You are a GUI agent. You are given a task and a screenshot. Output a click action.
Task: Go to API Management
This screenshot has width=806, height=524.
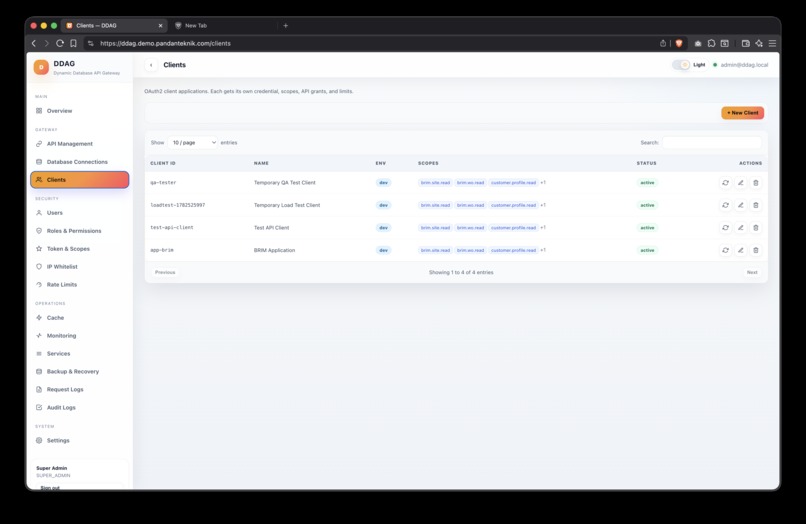79,144
